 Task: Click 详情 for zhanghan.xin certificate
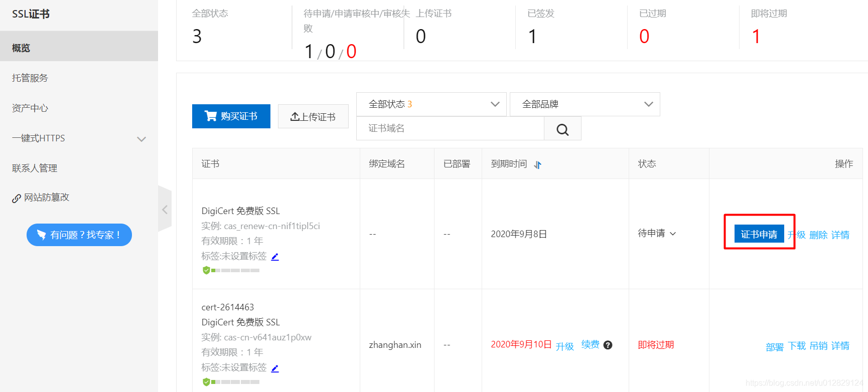tap(840, 346)
